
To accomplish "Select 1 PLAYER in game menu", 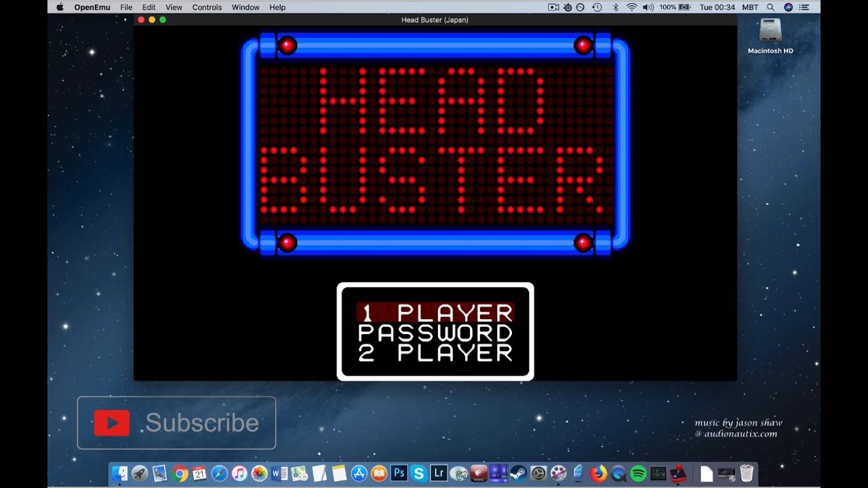I will pos(435,312).
